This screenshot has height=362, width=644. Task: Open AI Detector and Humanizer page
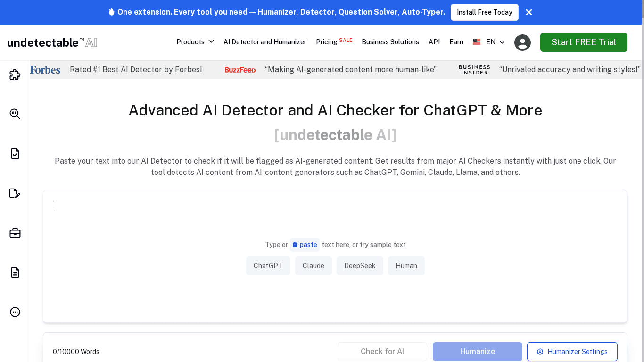pos(265,42)
